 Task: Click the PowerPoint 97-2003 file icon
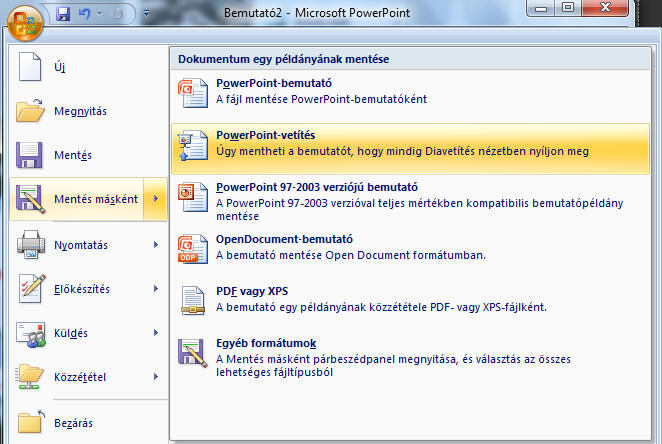click(193, 197)
